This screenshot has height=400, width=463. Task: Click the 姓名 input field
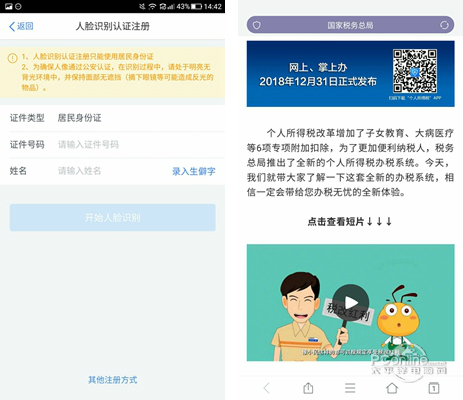coord(112,171)
